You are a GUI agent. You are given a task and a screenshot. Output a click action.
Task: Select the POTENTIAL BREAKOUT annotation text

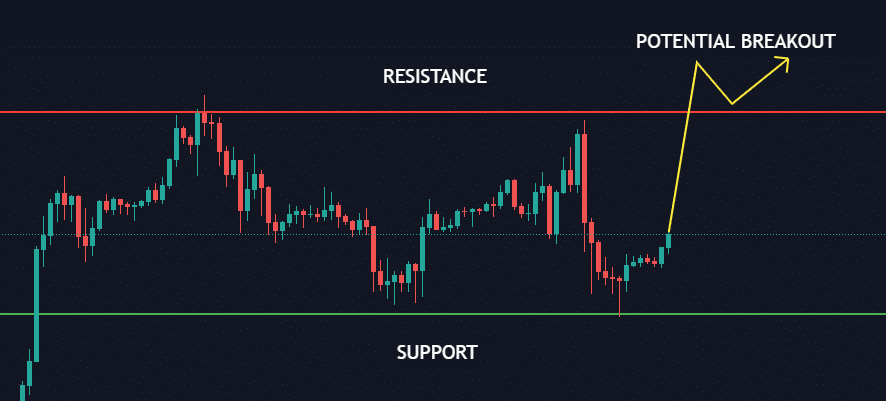pos(735,41)
